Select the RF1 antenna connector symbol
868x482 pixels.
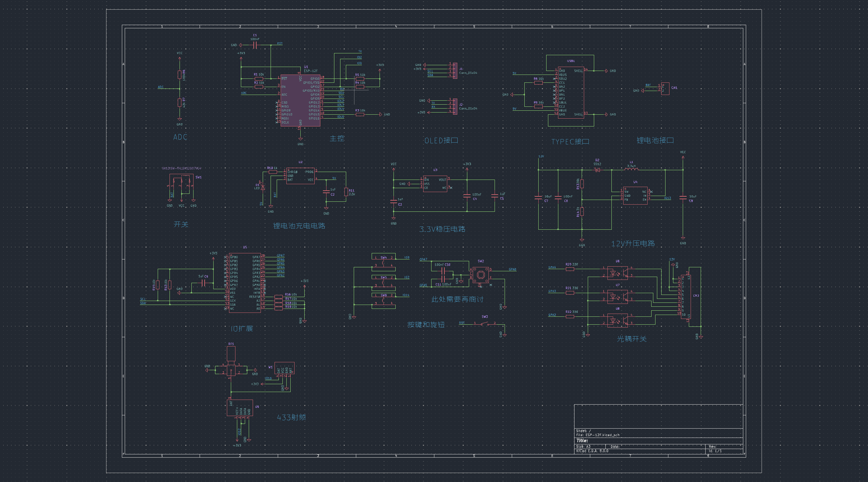(x=231, y=361)
